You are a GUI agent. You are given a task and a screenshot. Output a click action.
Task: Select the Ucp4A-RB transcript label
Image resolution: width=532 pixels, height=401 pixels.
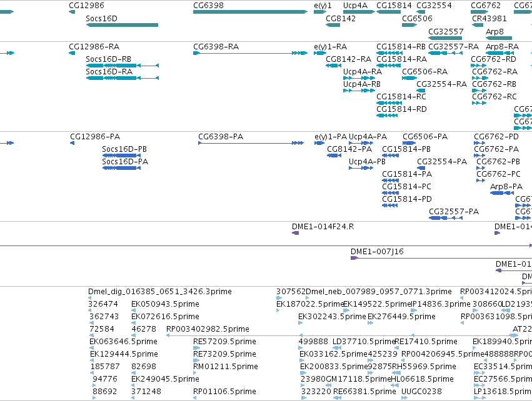362,84
